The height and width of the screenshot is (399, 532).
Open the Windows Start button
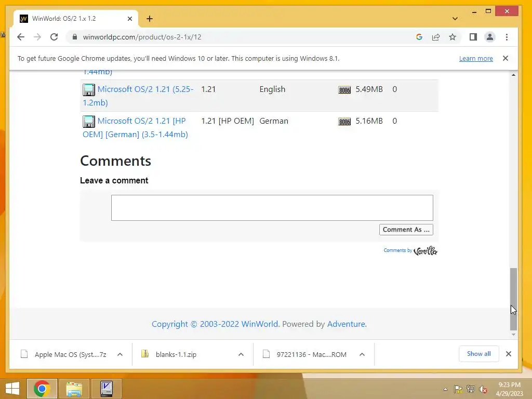point(12,389)
